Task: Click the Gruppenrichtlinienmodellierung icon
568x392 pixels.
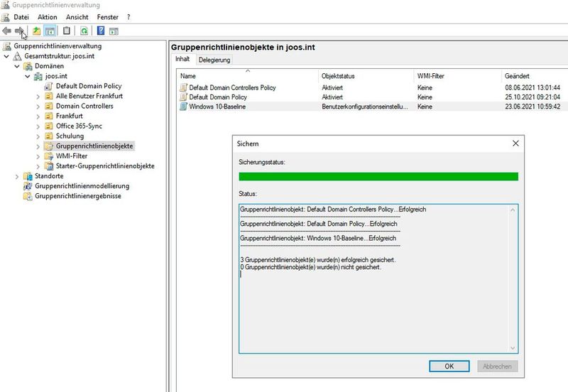Action: pyautogui.click(x=28, y=186)
